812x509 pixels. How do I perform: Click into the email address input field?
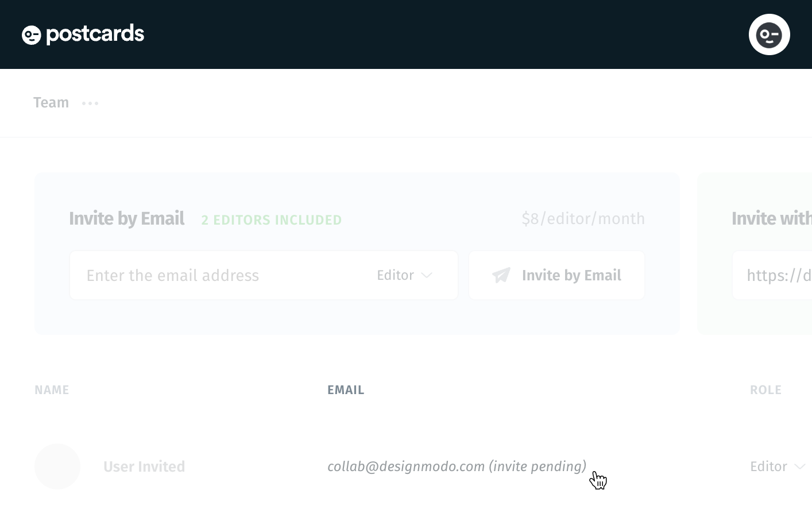pyautogui.click(x=221, y=275)
